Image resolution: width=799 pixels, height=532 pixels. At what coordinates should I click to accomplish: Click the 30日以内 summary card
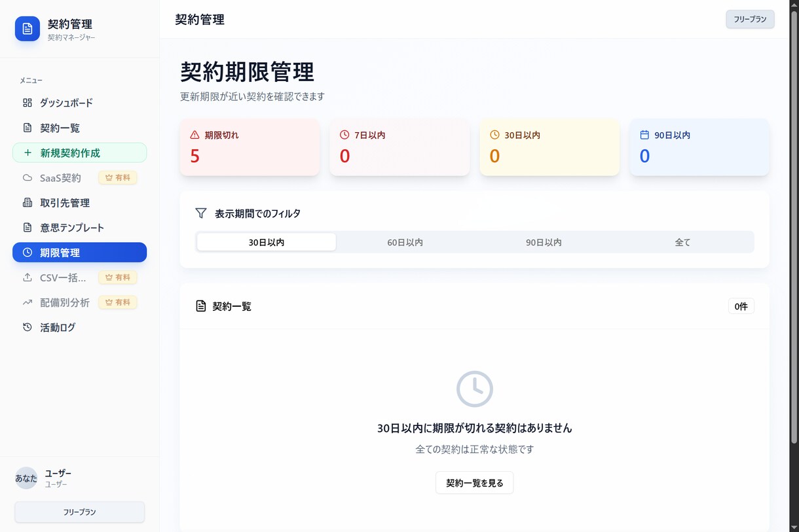(549, 147)
